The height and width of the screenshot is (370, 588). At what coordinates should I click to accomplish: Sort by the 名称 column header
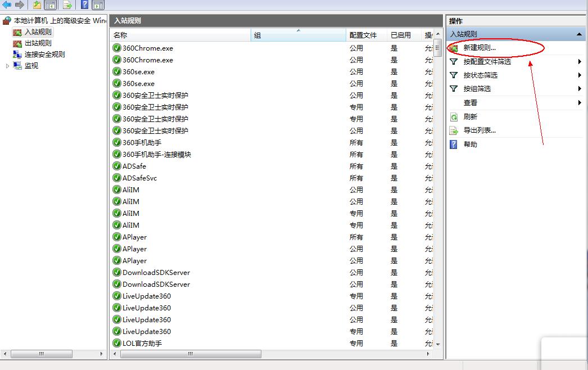(x=181, y=35)
